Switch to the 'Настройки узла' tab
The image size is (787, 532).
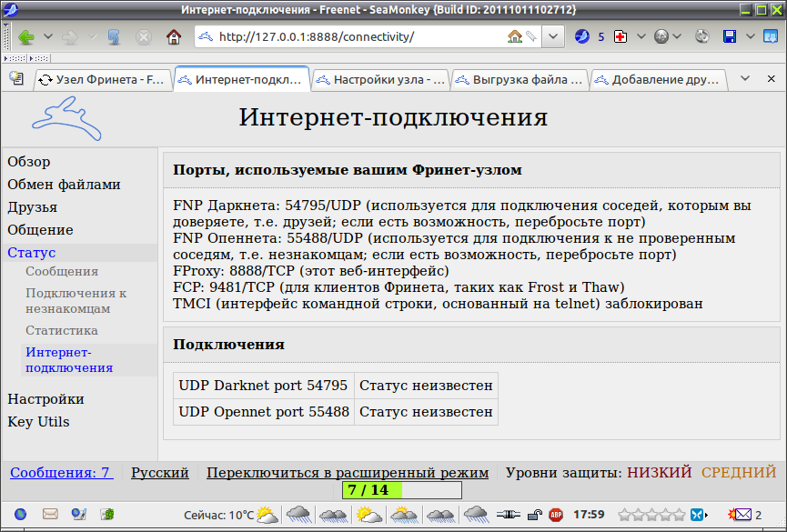pyautogui.click(x=380, y=80)
